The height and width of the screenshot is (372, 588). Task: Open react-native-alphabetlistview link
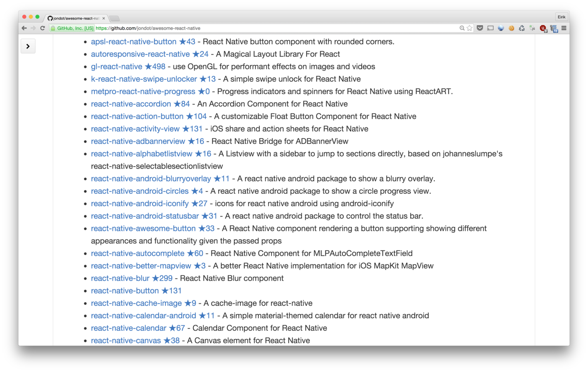coord(151,153)
